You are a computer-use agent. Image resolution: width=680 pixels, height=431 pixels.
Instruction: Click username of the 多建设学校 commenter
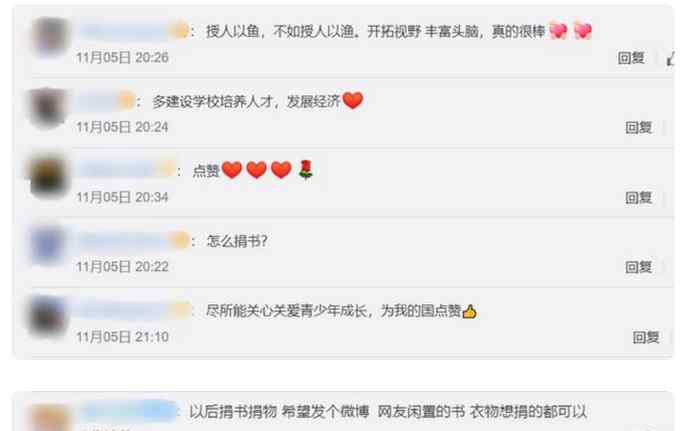click(x=97, y=101)
